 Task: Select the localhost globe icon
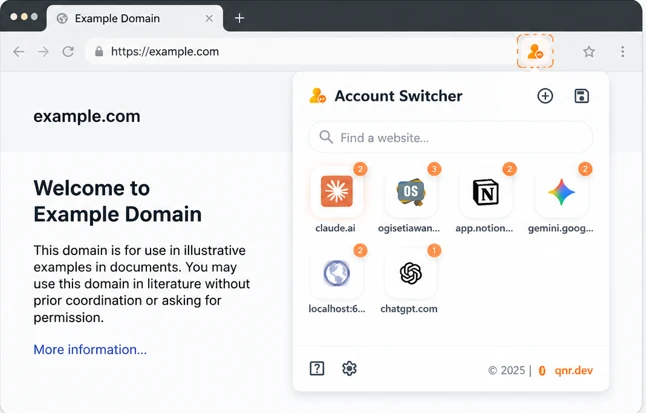337,273
